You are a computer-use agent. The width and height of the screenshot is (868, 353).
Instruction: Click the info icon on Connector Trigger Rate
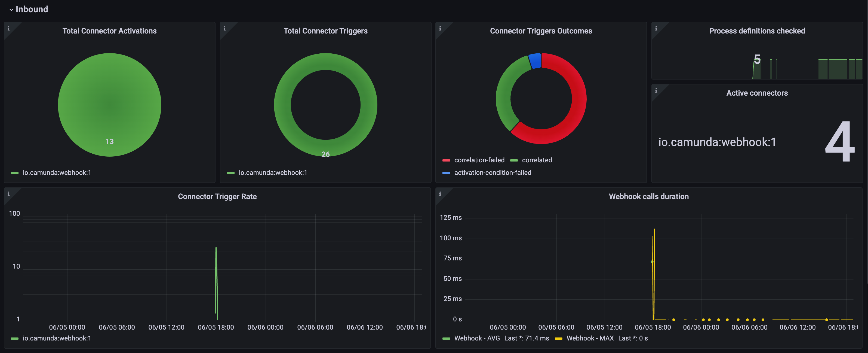click(9, 194)
